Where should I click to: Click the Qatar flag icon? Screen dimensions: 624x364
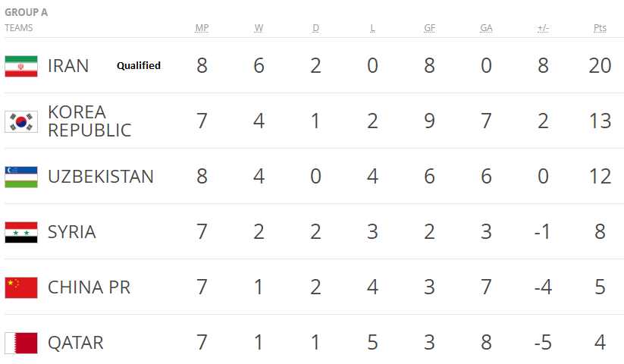coord(21,343)
